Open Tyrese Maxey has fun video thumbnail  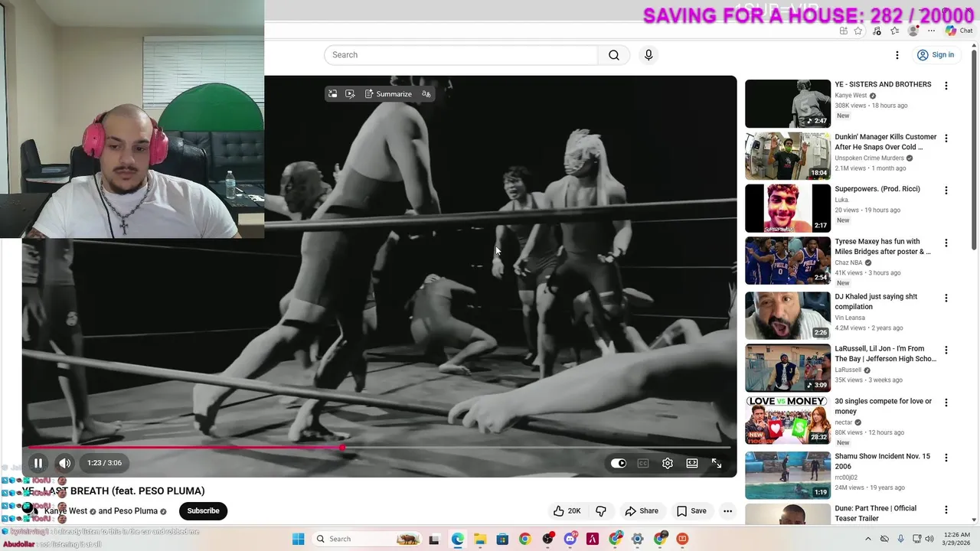(x=788, y=260)
